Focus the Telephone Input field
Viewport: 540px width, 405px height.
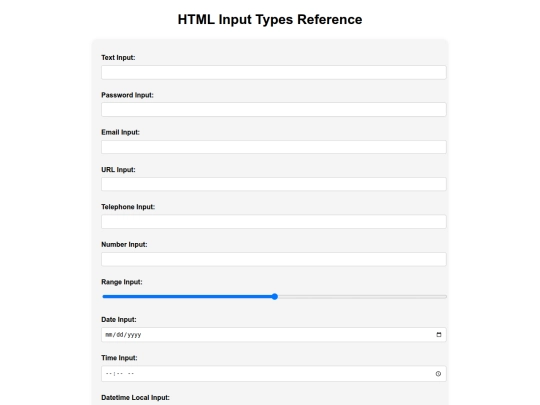[x=274, y=221]
